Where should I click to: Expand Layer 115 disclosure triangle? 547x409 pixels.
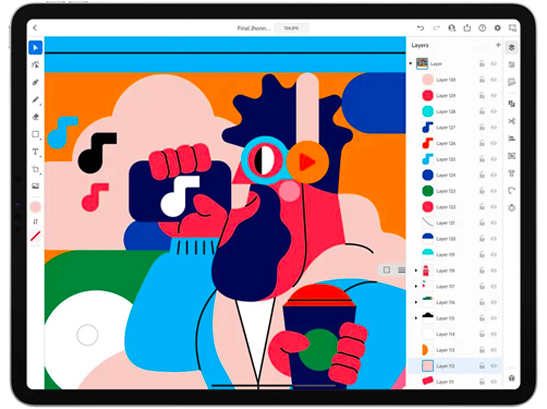point(416,318)
